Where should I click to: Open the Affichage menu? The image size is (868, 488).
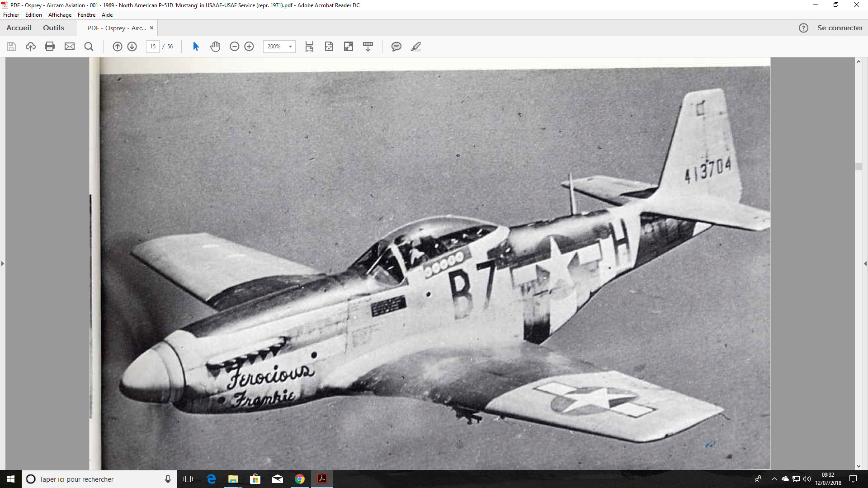pos(60,15)
